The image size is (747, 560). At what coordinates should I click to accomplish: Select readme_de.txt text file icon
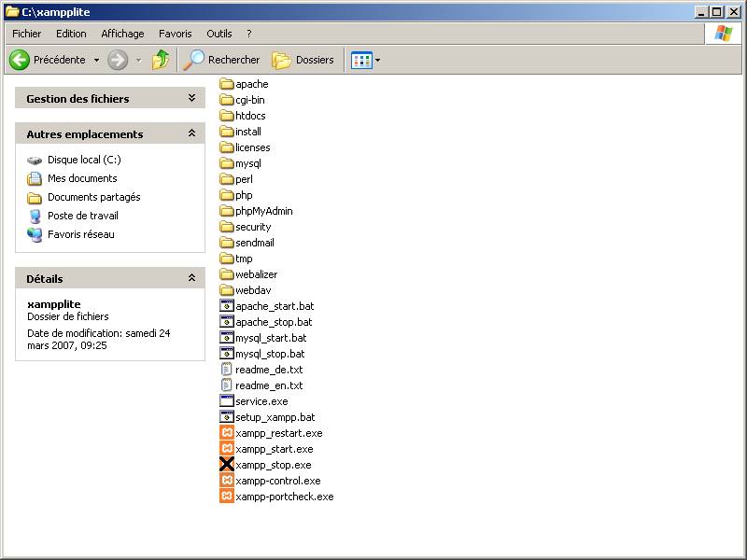[227, 370]
